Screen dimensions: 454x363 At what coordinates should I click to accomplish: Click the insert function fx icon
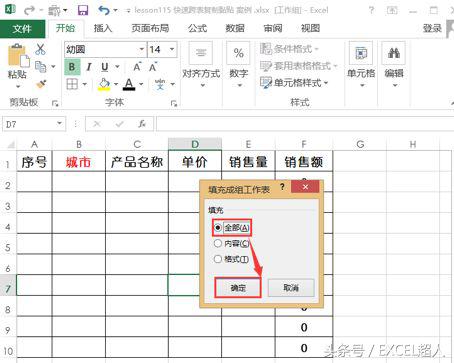tap(142, 124)
